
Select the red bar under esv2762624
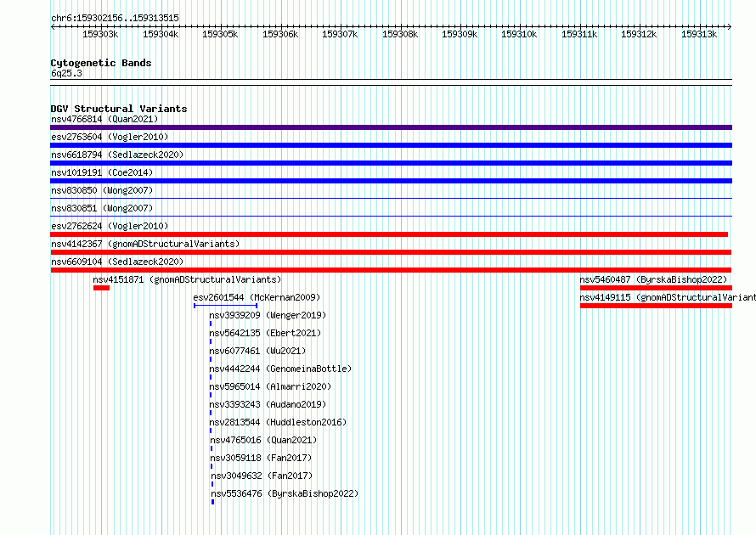coord(389,234)
